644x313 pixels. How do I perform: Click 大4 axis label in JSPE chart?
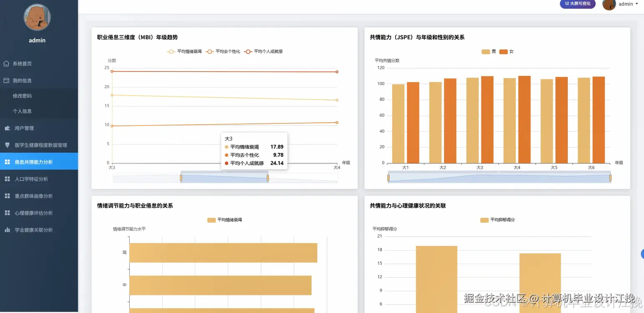pyautogui.click(x=517, y=168)
